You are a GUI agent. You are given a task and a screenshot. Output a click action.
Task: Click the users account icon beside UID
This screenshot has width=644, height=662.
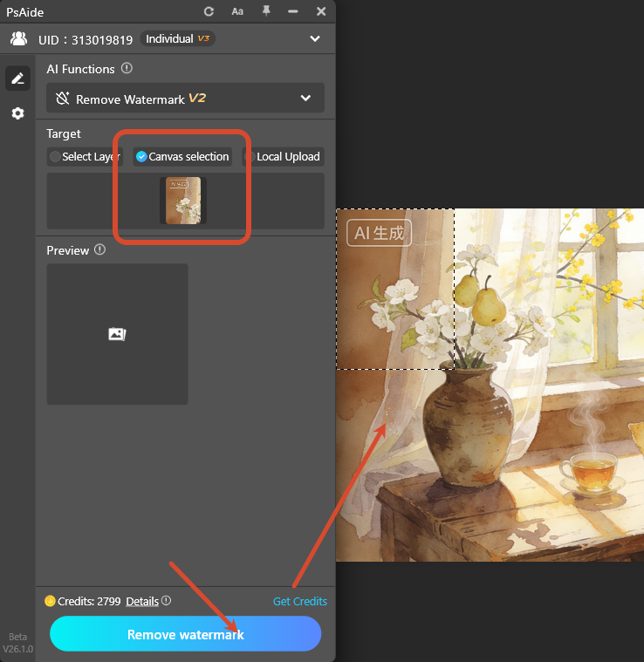tap(18, 39)
